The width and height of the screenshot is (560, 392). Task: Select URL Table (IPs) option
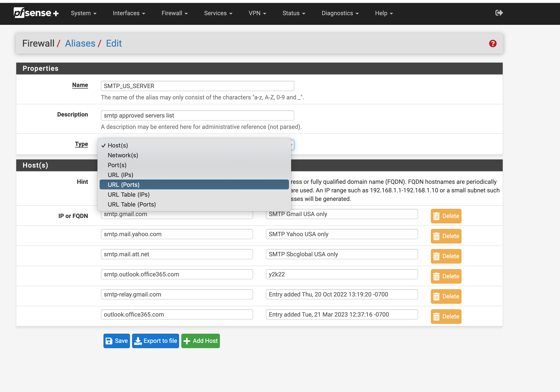128,195
